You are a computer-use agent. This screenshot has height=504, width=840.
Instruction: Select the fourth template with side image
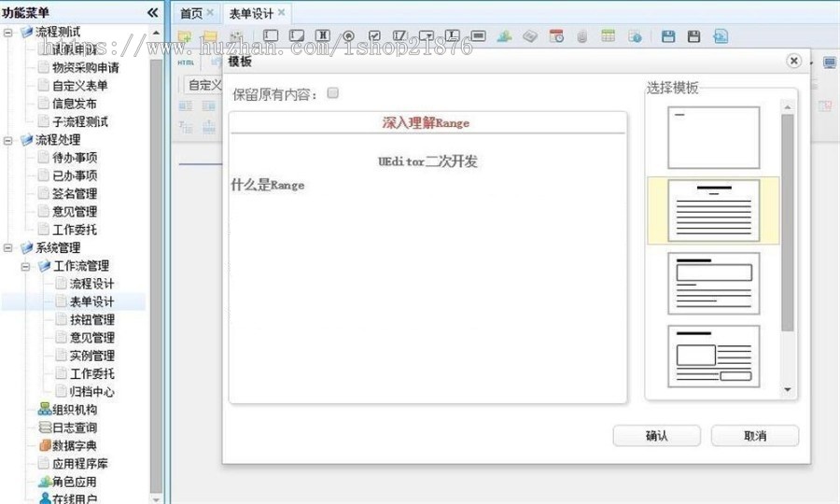click(714, 357)
